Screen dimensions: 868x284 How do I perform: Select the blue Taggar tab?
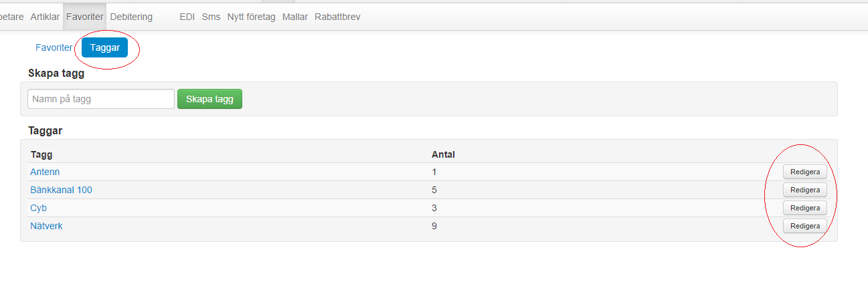[x=104, y=47]
